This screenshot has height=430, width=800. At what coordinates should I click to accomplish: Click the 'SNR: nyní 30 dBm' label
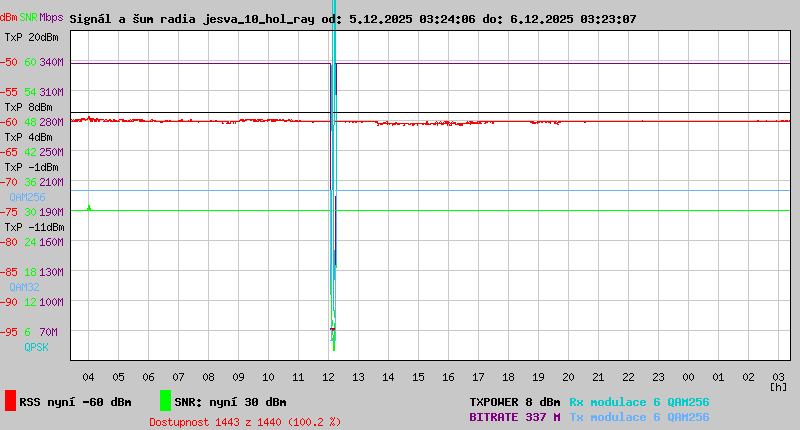230,402
